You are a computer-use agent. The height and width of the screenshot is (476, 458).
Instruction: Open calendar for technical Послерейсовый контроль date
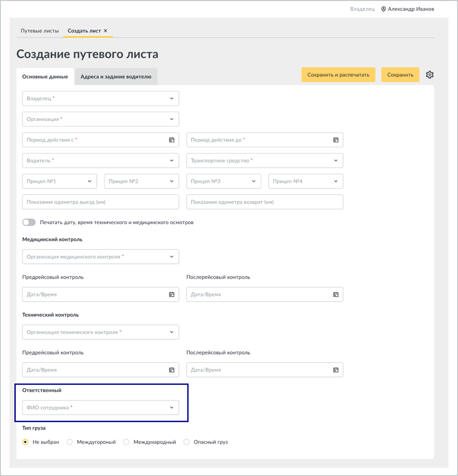[x=336, y=370]
